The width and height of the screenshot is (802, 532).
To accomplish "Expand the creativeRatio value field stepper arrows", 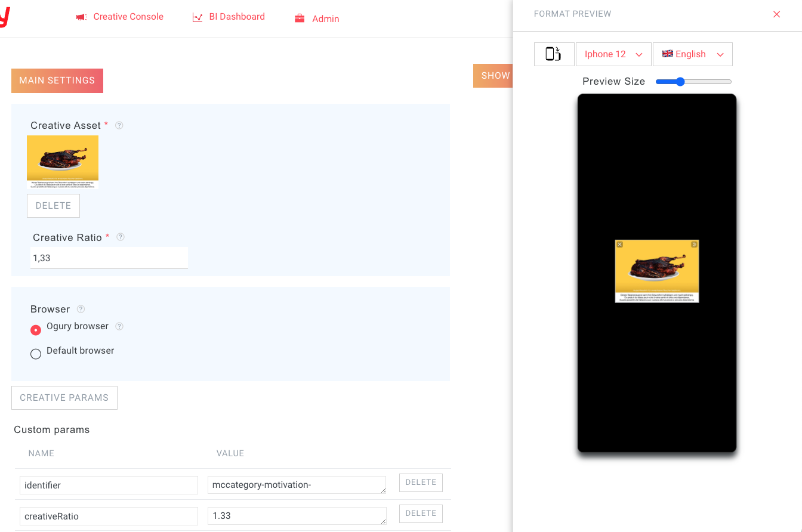I will tap(383, 522).
